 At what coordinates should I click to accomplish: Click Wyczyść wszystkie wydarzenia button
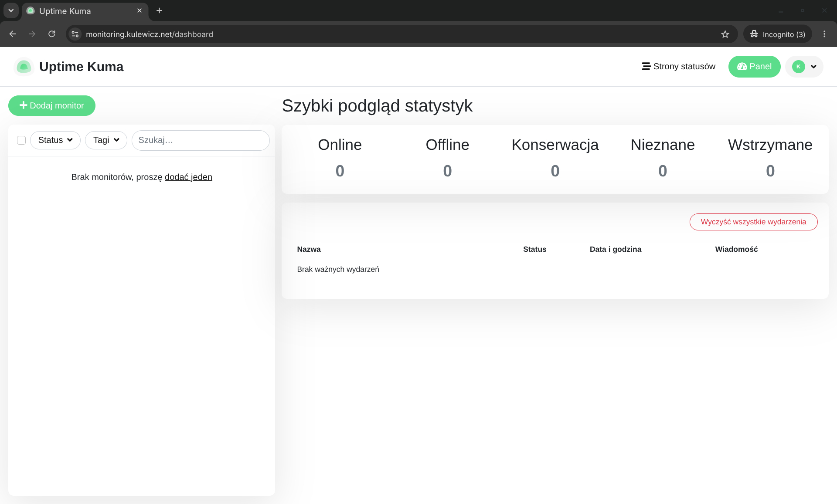click(x=753, y=222)
